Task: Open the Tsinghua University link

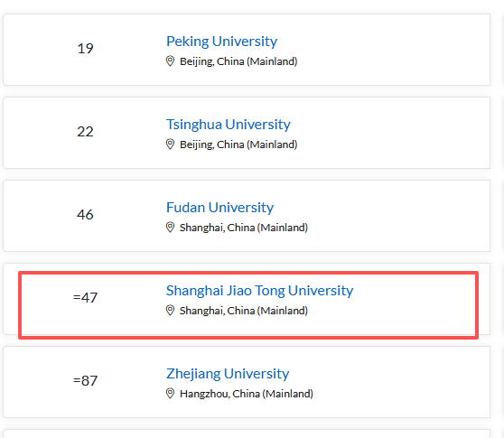Action: tap(229, 125)
